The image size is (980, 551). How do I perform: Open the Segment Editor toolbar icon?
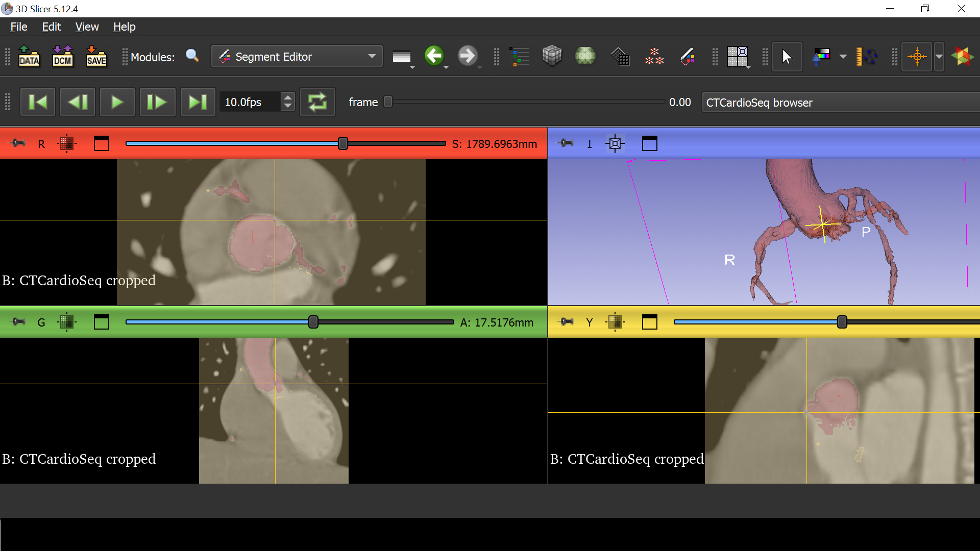click(x=688, y=56)
